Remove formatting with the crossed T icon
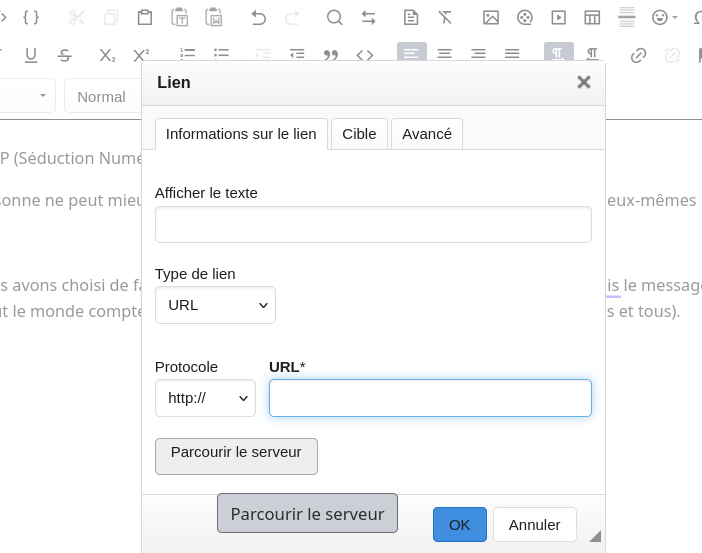Image resolution: width=702 pixels, height=553 pixels. coord(445,18)
